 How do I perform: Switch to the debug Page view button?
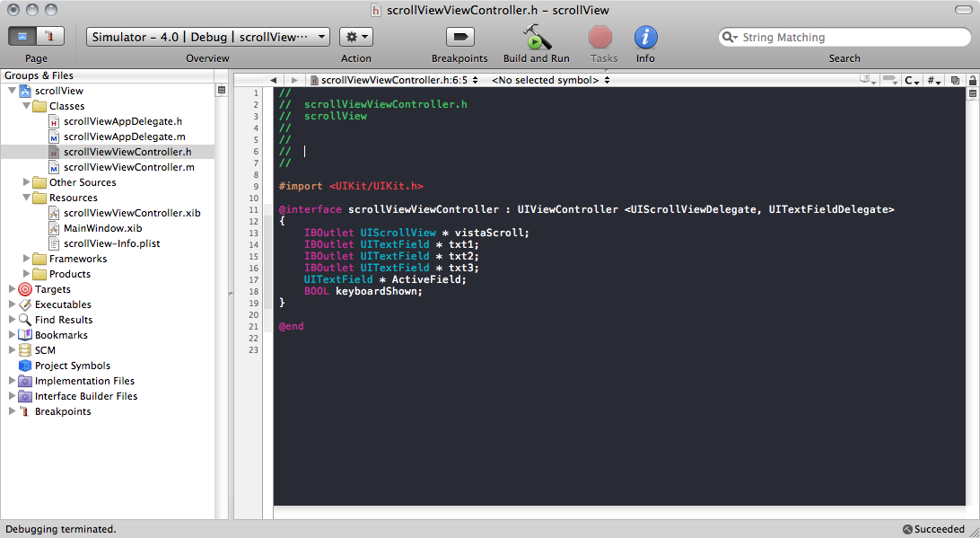(50, 37)
